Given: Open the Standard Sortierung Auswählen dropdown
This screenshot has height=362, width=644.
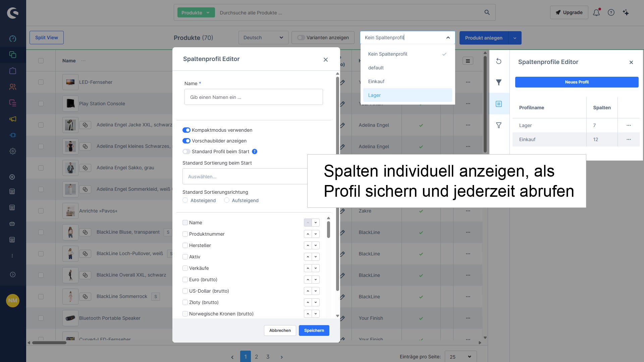Looking at the screenshot, I should click(x=245, y=176).
